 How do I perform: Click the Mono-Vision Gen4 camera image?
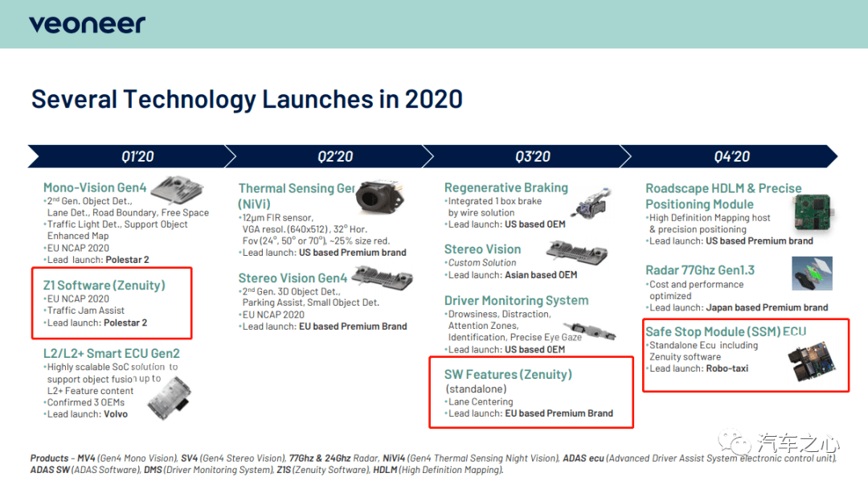point(177,190)
